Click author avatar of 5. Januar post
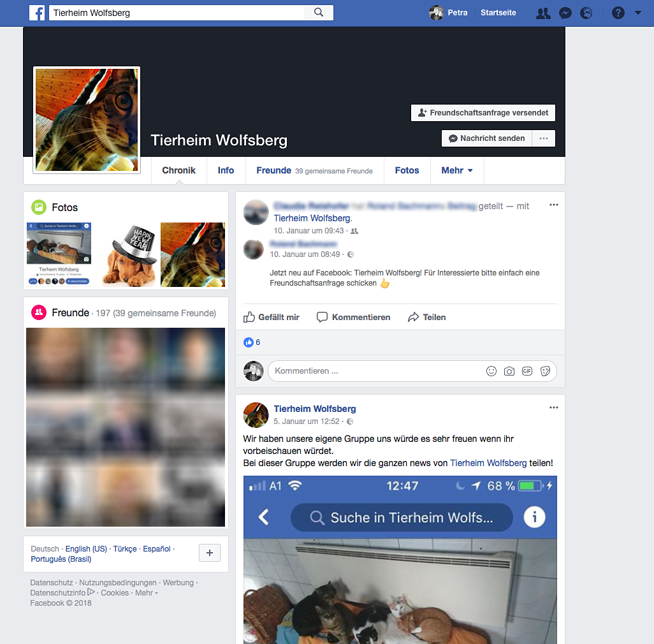Viewport: 654px width, 644px height. click(x=256, y=415)
